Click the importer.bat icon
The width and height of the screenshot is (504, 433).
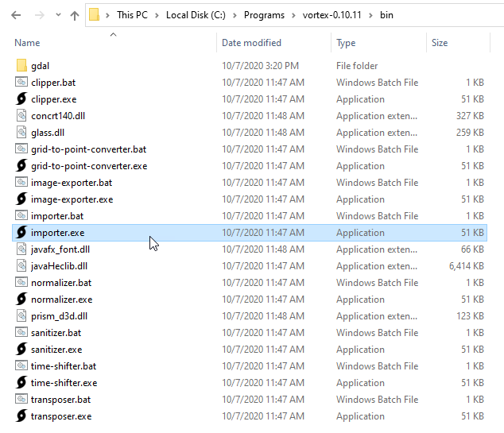[21, 215]
